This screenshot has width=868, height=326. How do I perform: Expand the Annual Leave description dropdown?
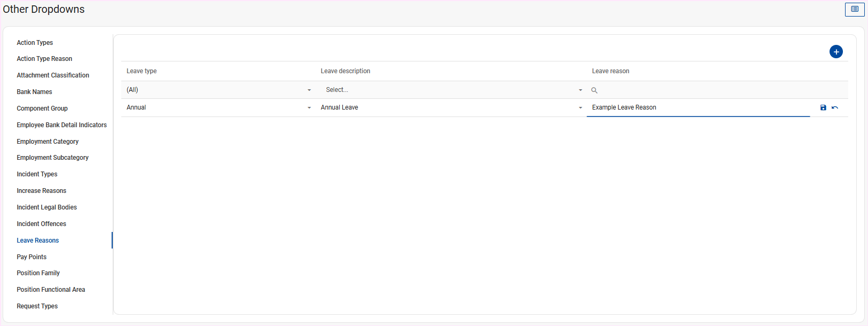(x=580, y=108)
